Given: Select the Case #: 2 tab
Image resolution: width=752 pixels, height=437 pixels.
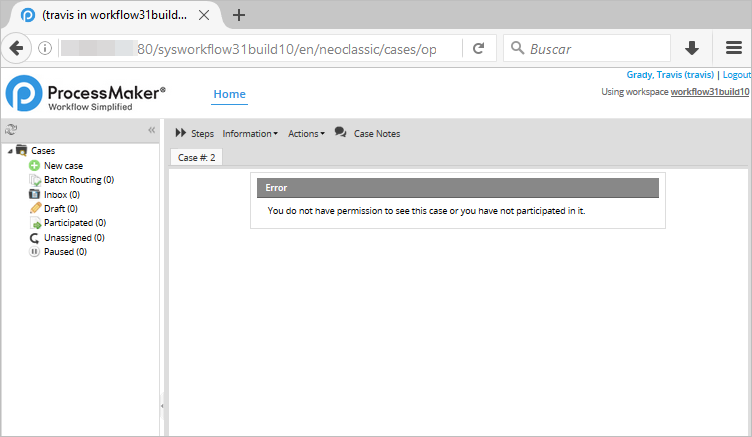Looking at the screenshot, I should coord(197,157).
